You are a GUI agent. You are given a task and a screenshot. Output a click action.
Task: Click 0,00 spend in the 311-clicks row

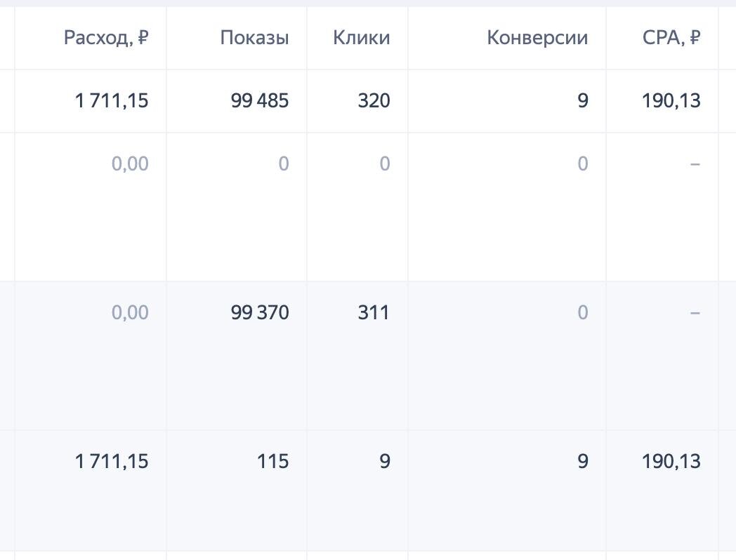tap(130, 312)
